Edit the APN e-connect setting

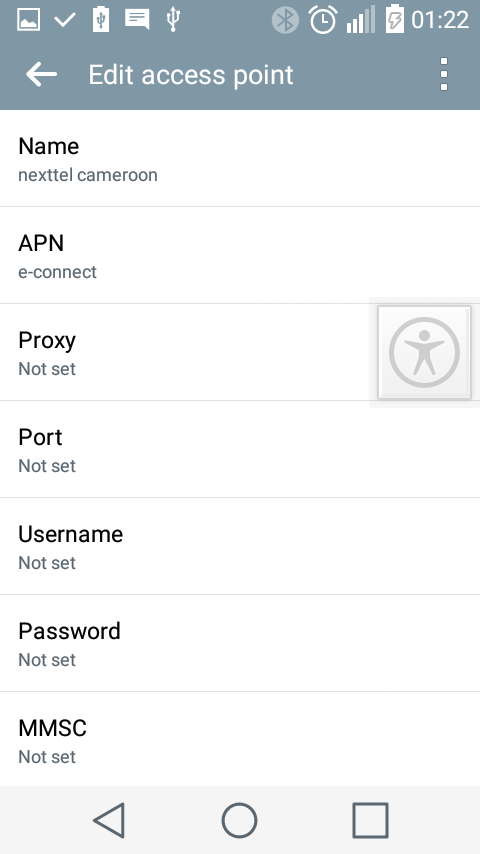click(240, 255)
